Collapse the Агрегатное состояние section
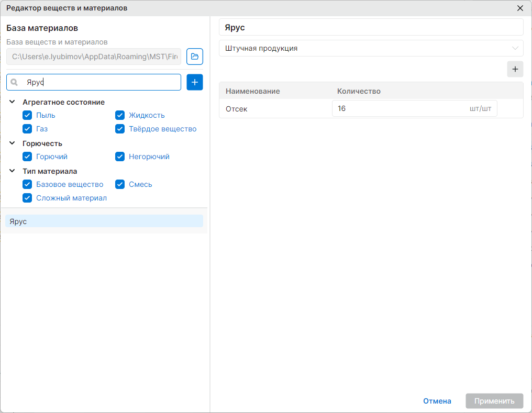This screenshot has width=532, height=413. point(12,102)
